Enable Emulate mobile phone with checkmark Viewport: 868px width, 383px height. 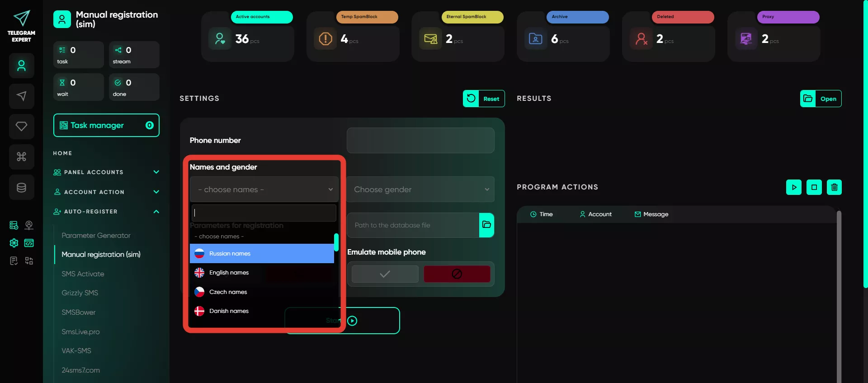385,274
